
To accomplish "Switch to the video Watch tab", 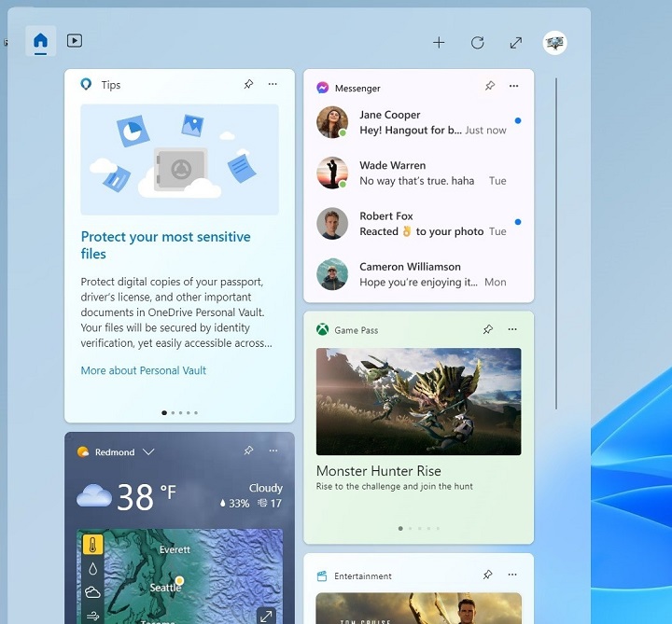I will pyautogui.click(x=75, y=41).
